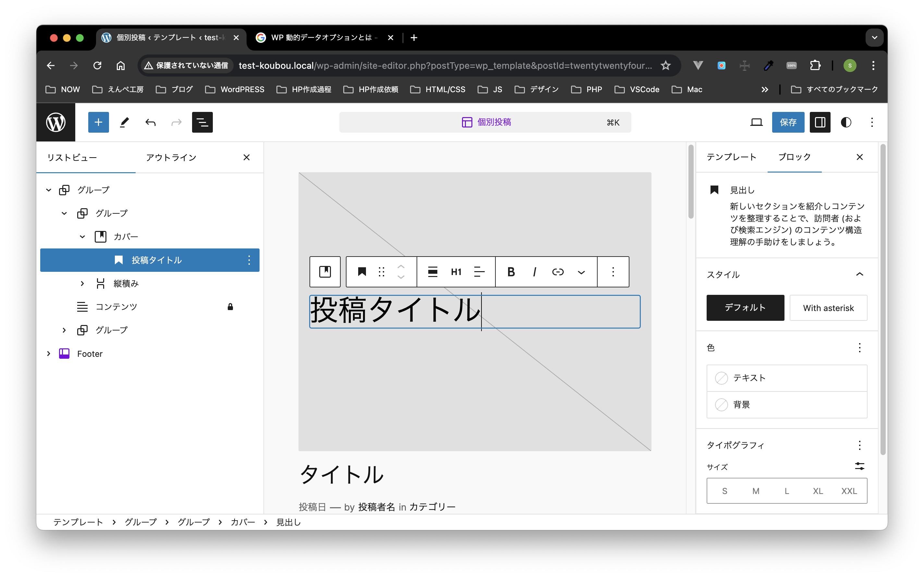Open the editor options three-dot menu
This screenshot has height=578, width=924.
tap(872, 122)
